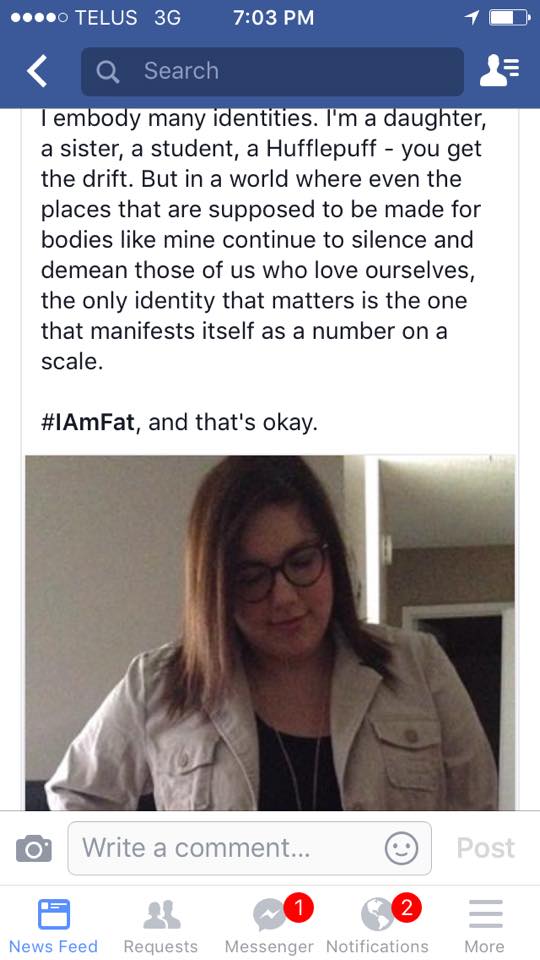Viewport: 540px width, 960px height.
Task: Tap the red Messenger notification badge
Action: [298, 909]
